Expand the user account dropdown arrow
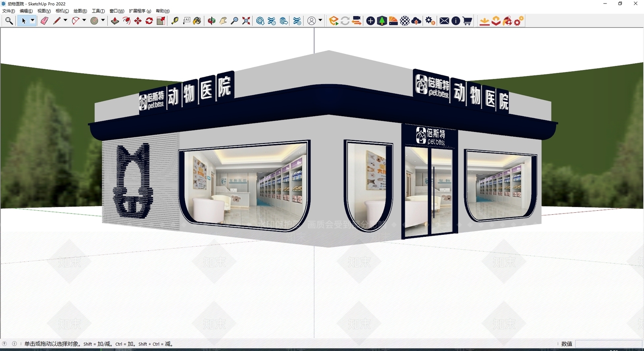Image resolution: width=644 pixels, height=351 pixels. tap(320, 21)
